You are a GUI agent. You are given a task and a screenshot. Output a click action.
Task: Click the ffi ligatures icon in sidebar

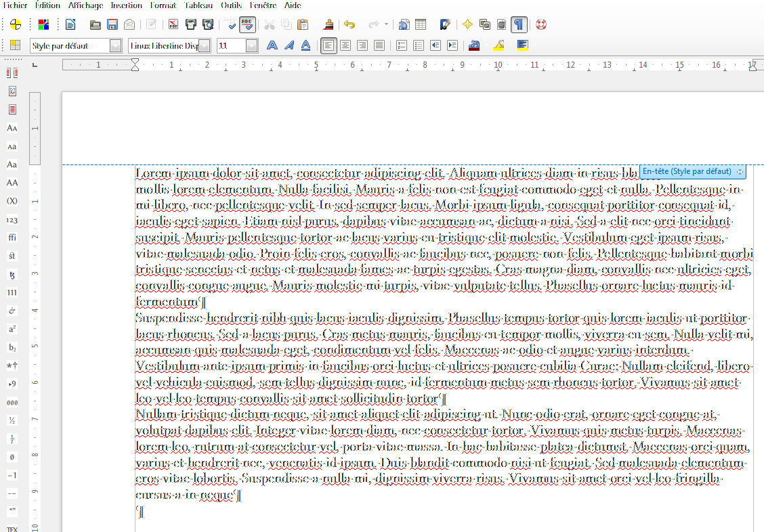click(x=12, y=238)
